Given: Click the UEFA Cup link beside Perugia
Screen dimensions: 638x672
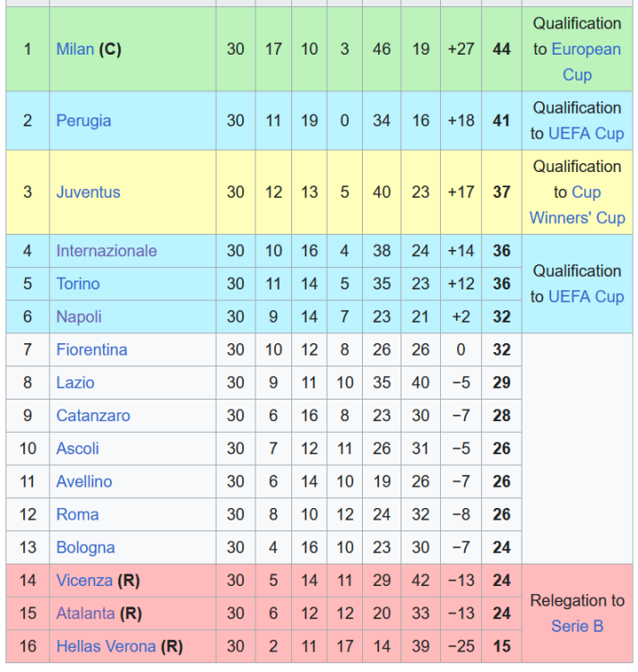Looking at the screenshot, I should [x=586, y=134].
